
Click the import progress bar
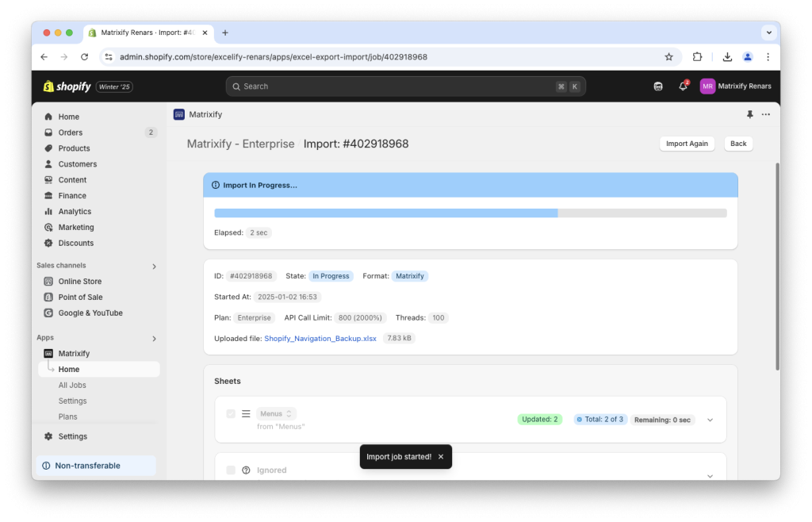(x=470, y=213)
